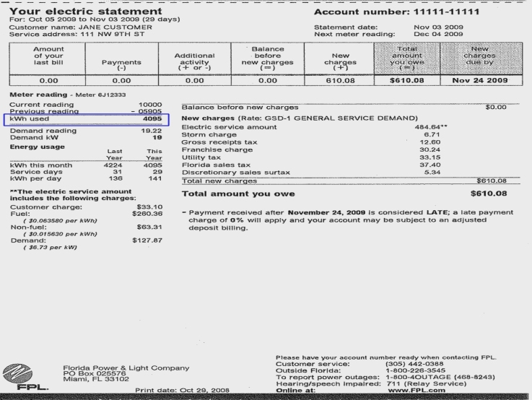Click the Current reading value 10000
This screenshot has width=532, height=400.
(x=150, y=105)
